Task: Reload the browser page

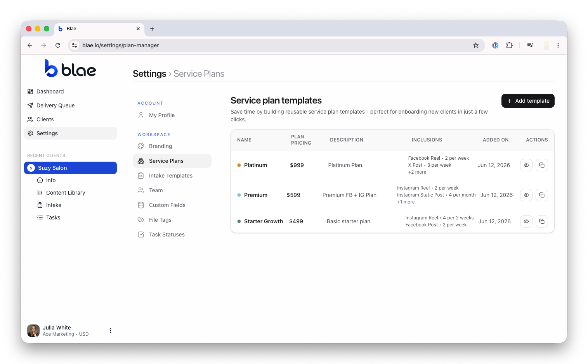Action: (58, 45)
